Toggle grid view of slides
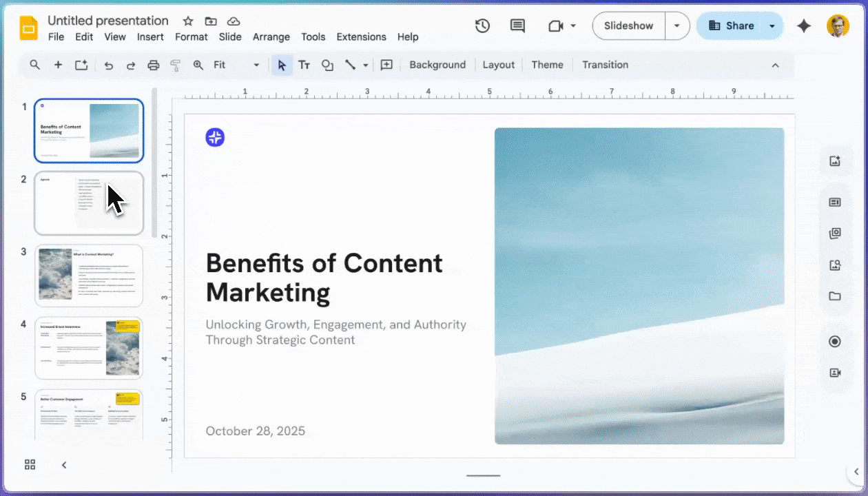The height and width of the screenshot is (496, 868). tap(30, 464)
